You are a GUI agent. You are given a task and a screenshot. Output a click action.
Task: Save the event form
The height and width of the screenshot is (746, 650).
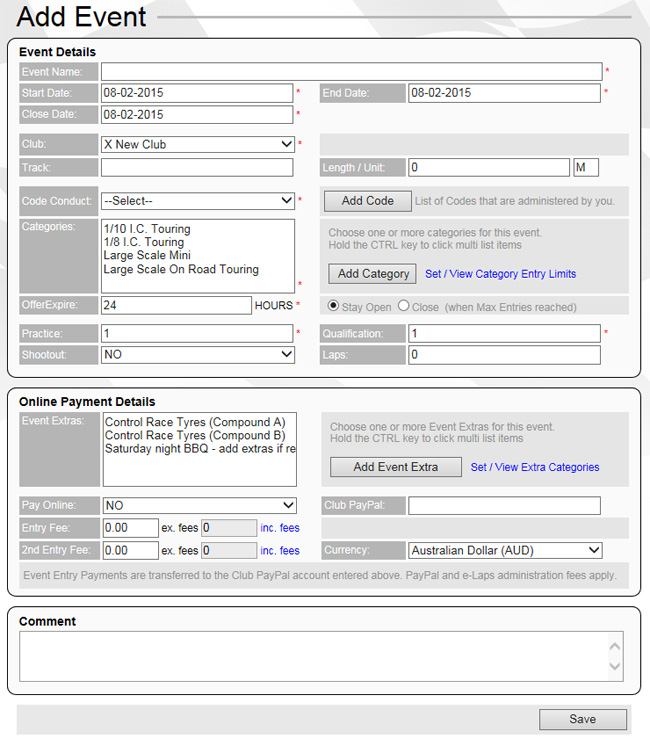(583, 719)
